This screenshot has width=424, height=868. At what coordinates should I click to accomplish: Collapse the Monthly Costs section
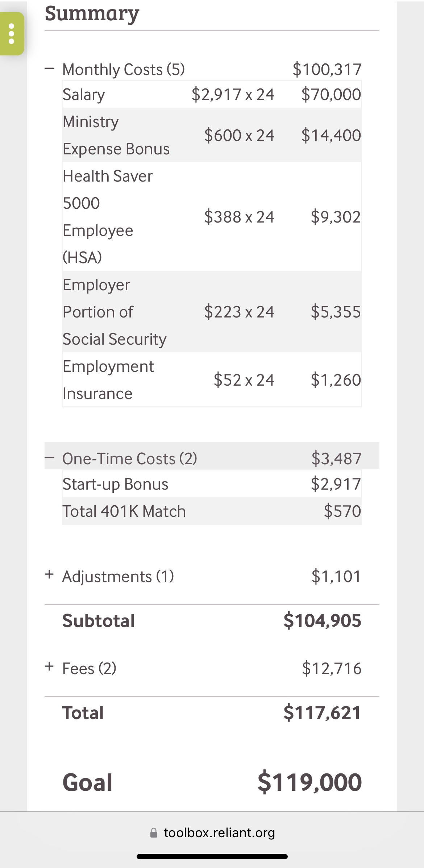point(50,68)
